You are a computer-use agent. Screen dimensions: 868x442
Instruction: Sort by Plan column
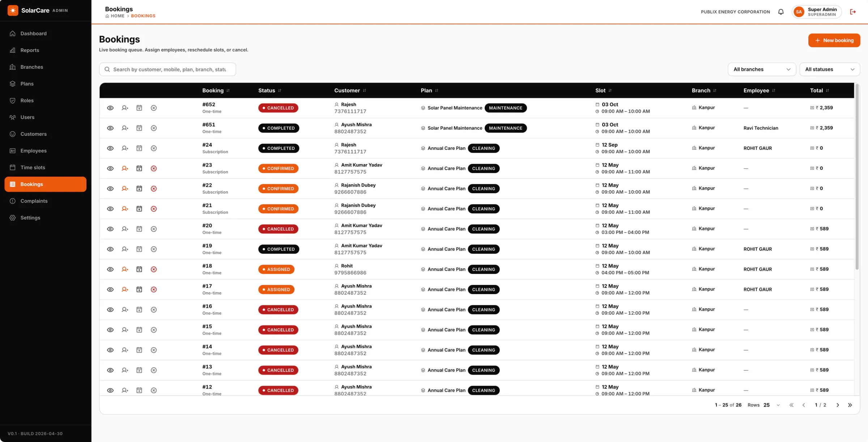[429, 90]
